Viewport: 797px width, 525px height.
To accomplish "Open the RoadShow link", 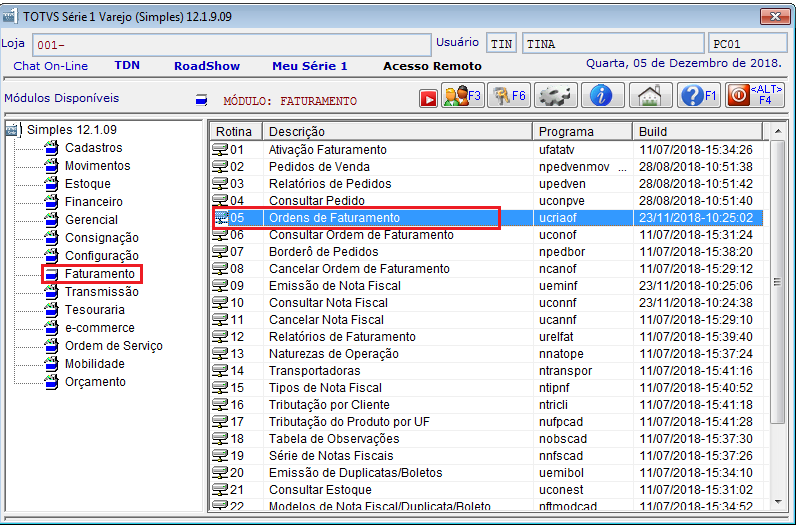I will click(207, 66).
